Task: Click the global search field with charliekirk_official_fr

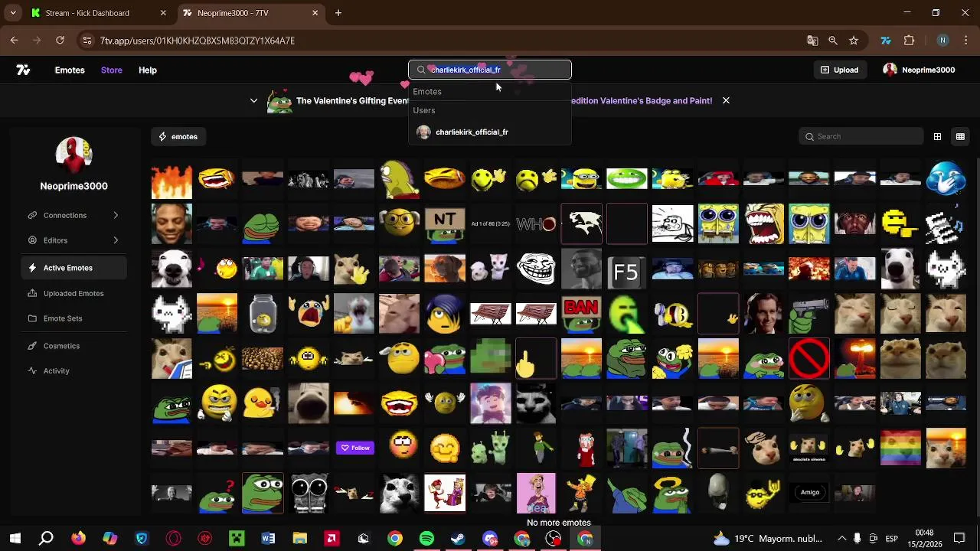Action: [490, 70]
